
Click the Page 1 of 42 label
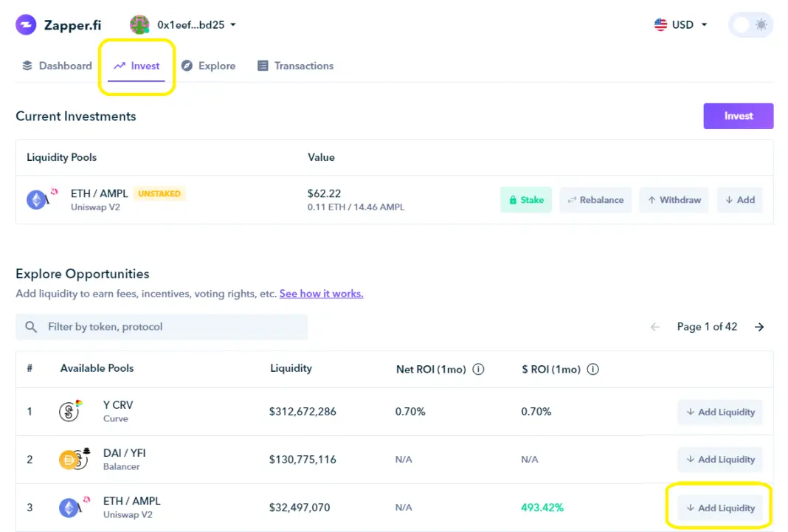pyautogui.click(x=707, y=327)
